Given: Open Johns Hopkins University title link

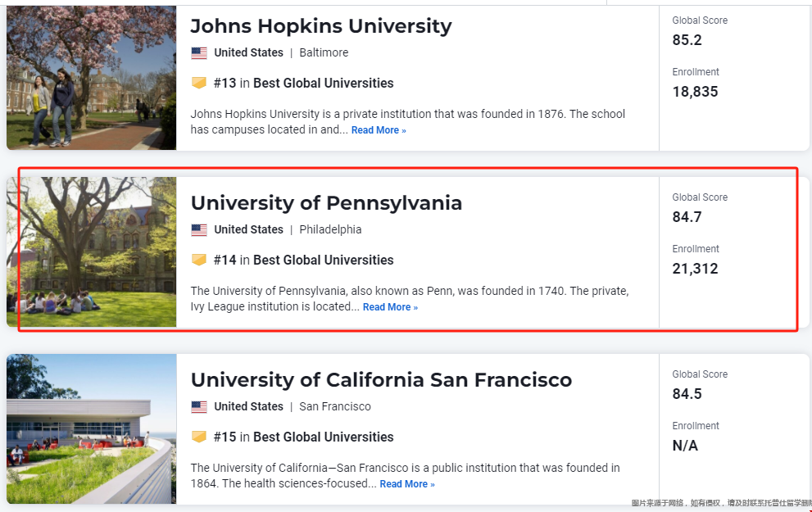Looking at the screenshot, I should pyautogui.click(x=321, y=26).
